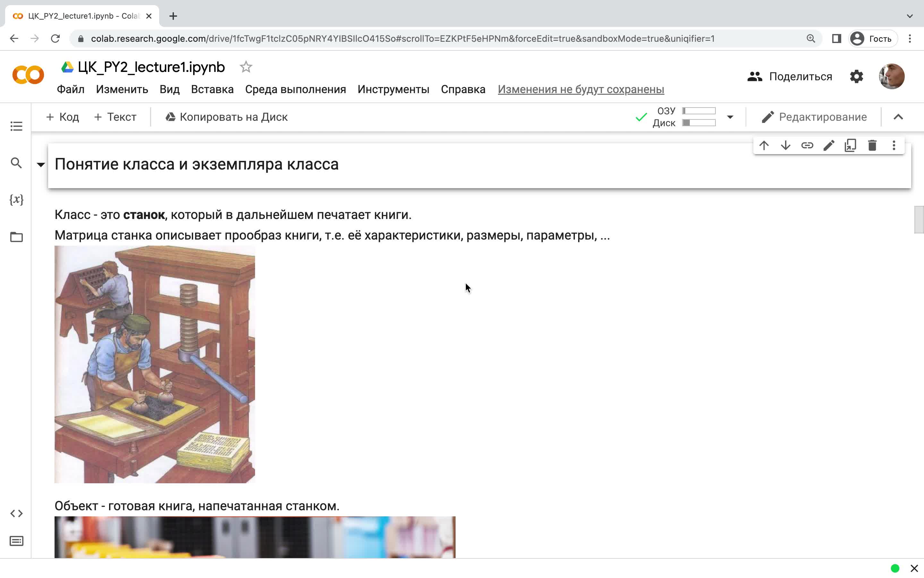
Task: Click the heading Понятие класса и экземпляра класса
Action: pyautogui.click(x=197, y=164)
